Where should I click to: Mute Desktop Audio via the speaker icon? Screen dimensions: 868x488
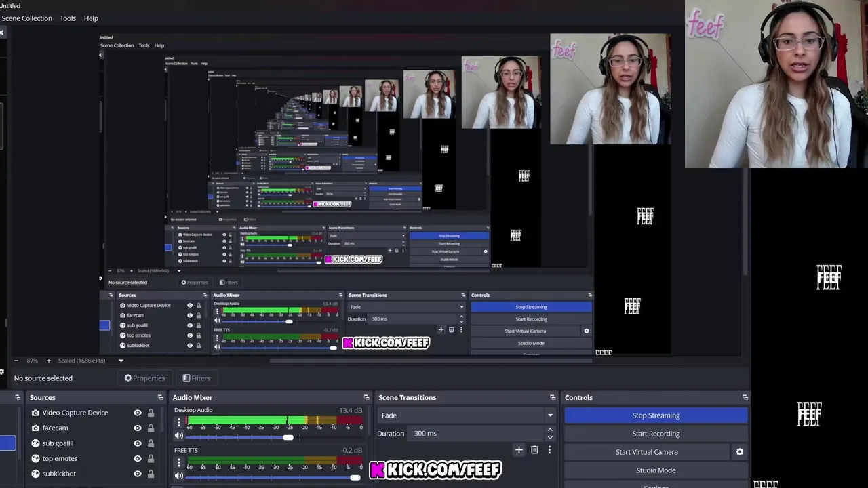(179, 437)
